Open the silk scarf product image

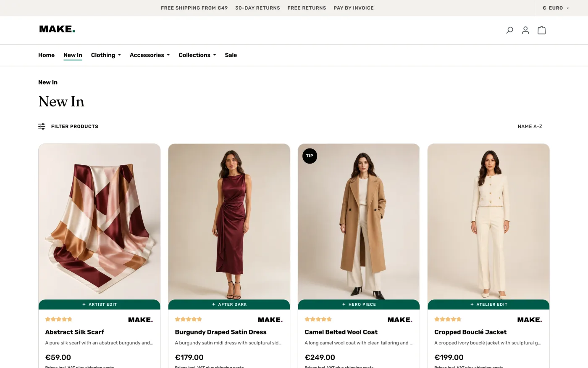pos(100,222)
